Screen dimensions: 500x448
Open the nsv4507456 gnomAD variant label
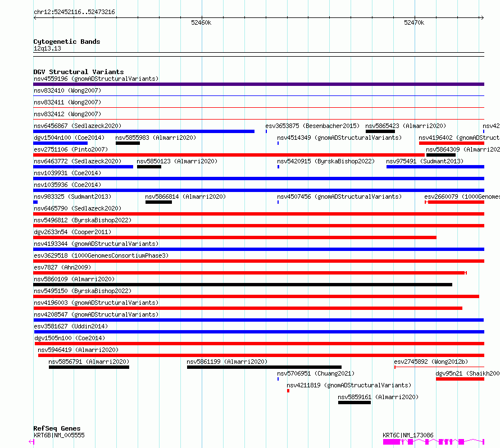[x=339, y=196]
